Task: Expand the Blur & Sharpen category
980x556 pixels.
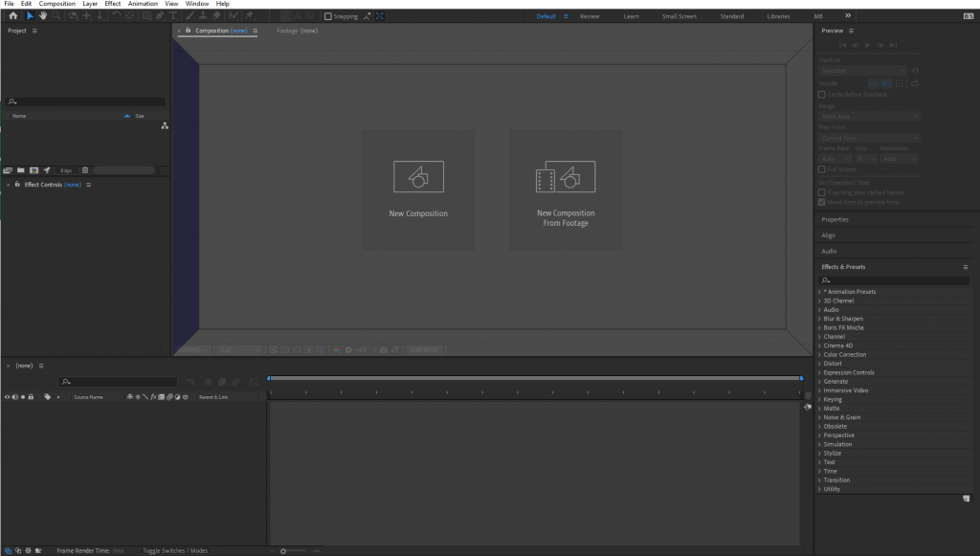Action: pyautogui.click(x=845, y=319)
